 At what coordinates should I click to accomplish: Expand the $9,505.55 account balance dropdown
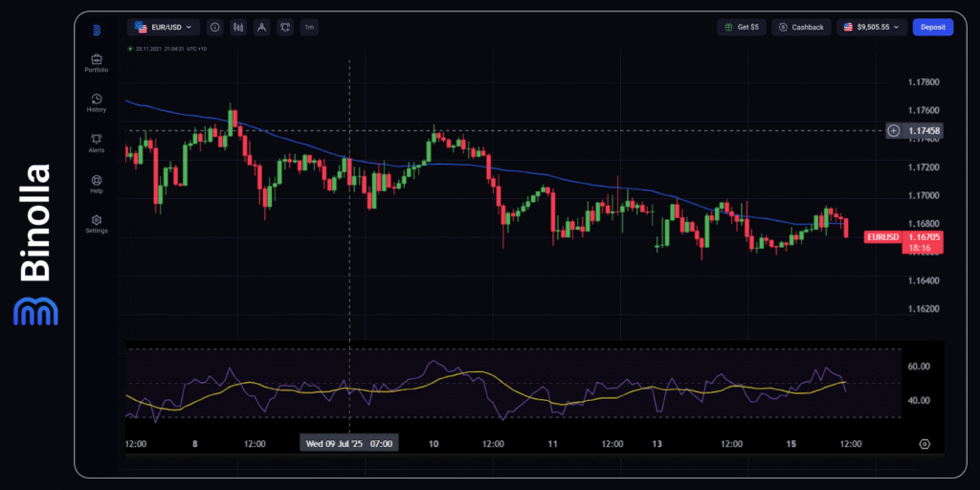[x=872, y=28]
